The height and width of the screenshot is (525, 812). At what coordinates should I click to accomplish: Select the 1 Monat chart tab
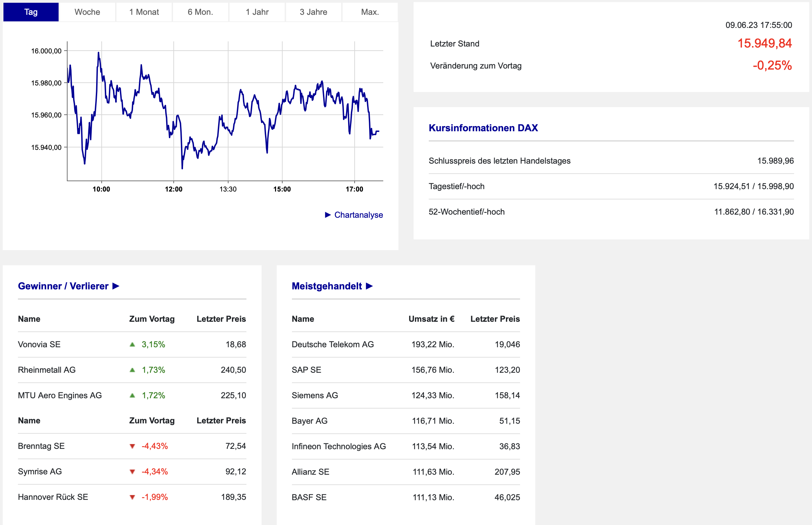pyautogui.click(x=144, y=12)
